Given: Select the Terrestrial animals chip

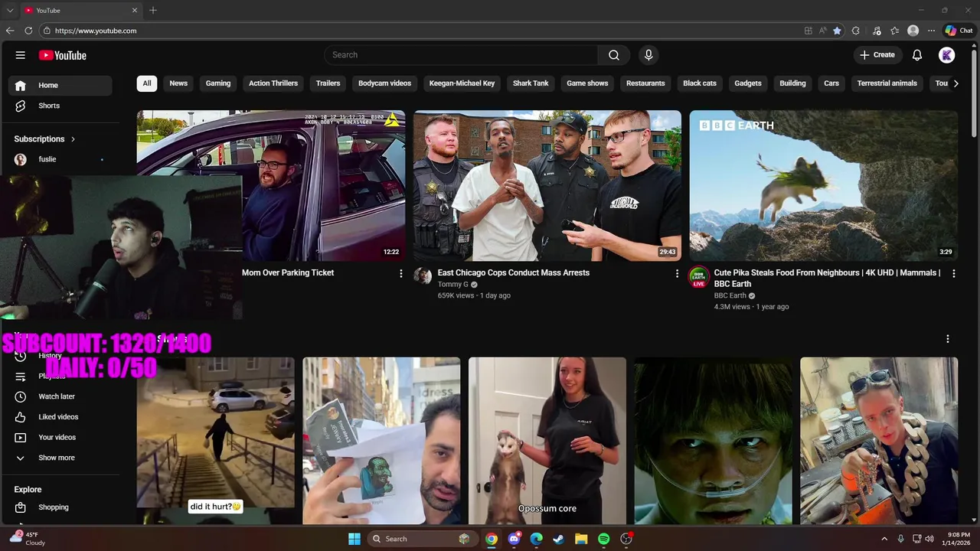Looking at the screenshot, I should (x=887, y=83).
